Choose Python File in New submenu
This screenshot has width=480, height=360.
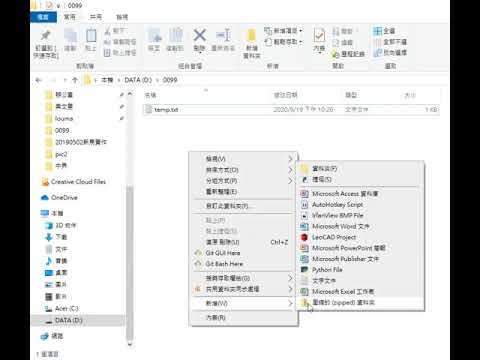[x=360, y=270]
